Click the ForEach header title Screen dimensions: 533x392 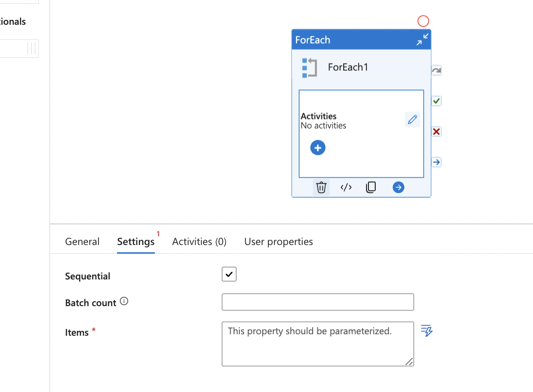pyautogui.click(x=313, y=40)
